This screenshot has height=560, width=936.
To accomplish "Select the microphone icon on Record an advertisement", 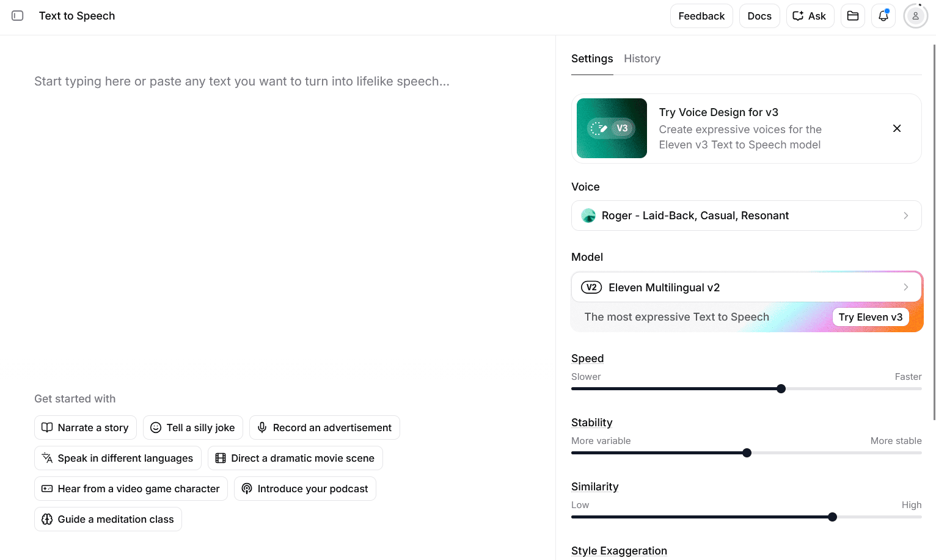I will pos(262,427).
